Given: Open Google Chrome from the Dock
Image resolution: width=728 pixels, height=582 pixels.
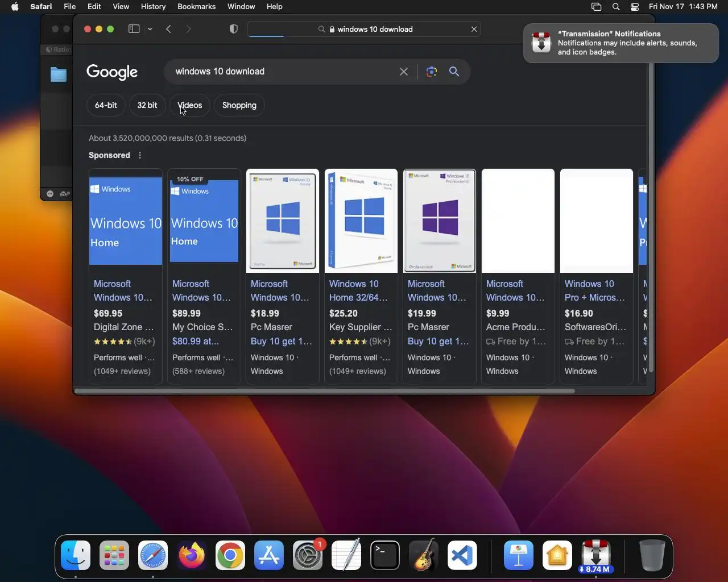Looking at the screenshot, I should point(230,555).
